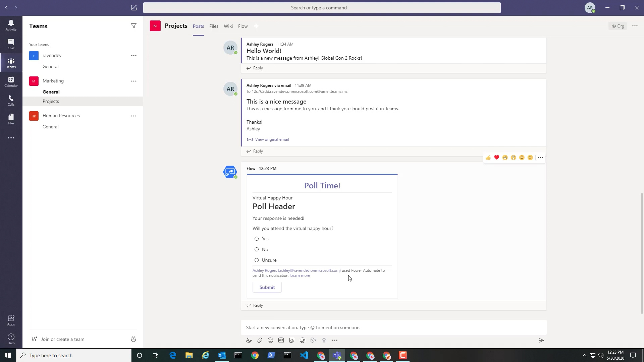Open the Chat section
The image size is (644, 362).
pyautogui.click(x=11, y=44)
